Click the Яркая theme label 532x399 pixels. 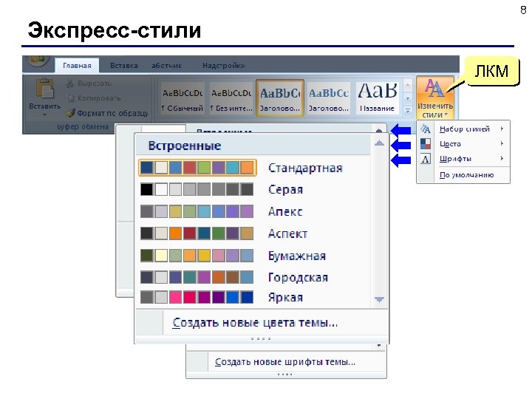(x=285, y=298)
